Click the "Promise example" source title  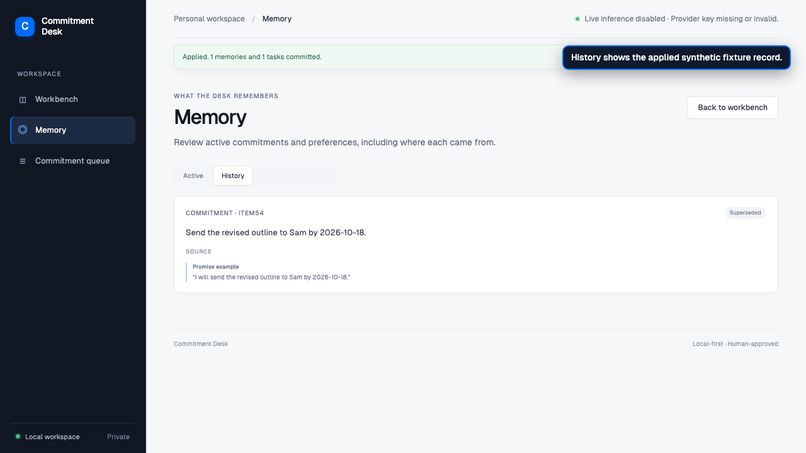click(216, 267)
